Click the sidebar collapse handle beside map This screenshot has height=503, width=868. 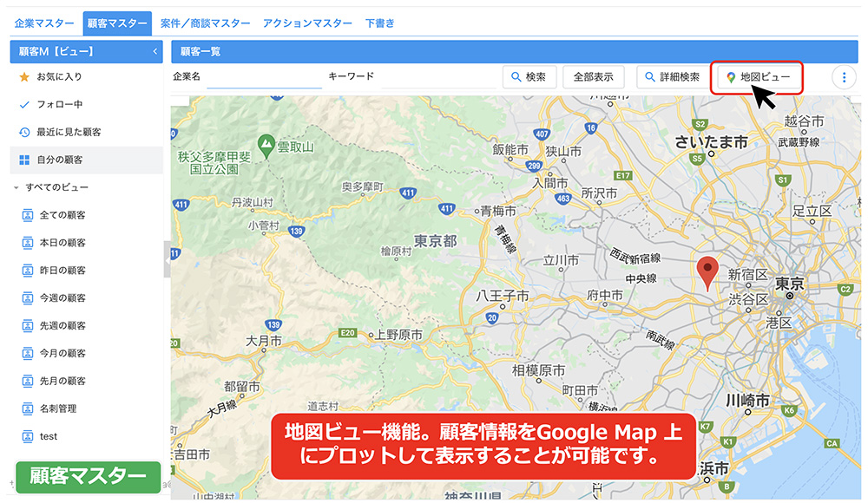click(167, 259)
